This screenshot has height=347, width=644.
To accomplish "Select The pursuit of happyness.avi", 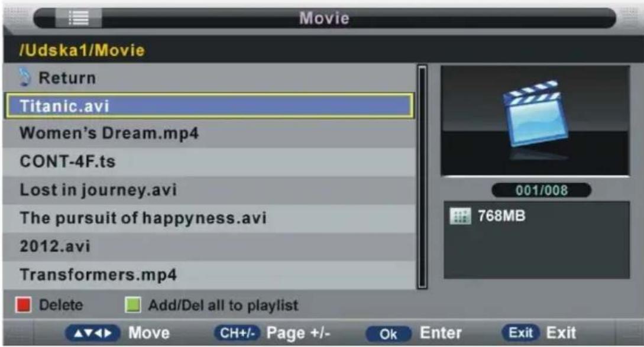I will pyautogui.click(x=209, y=218).
